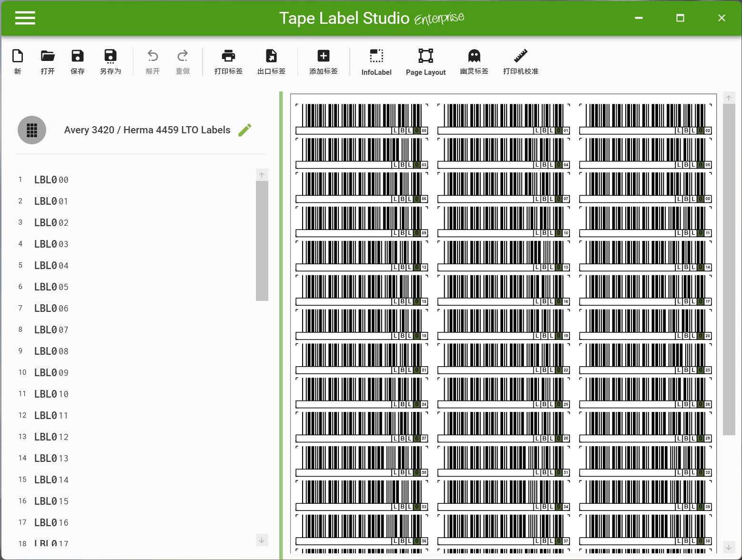Minimize the Tape Label Studio window
Viewport: 742px width, 560px height.
[639, 18]
